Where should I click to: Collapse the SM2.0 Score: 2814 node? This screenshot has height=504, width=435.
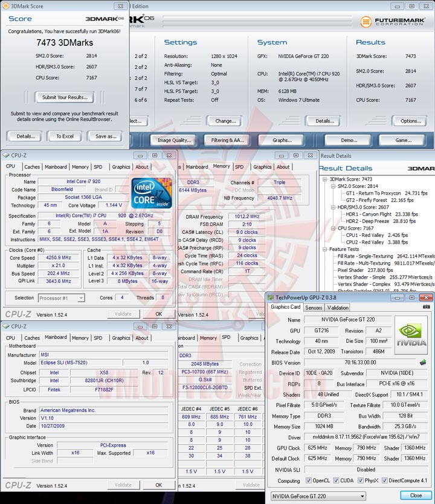pyautogui.click(x=333, y=186)
